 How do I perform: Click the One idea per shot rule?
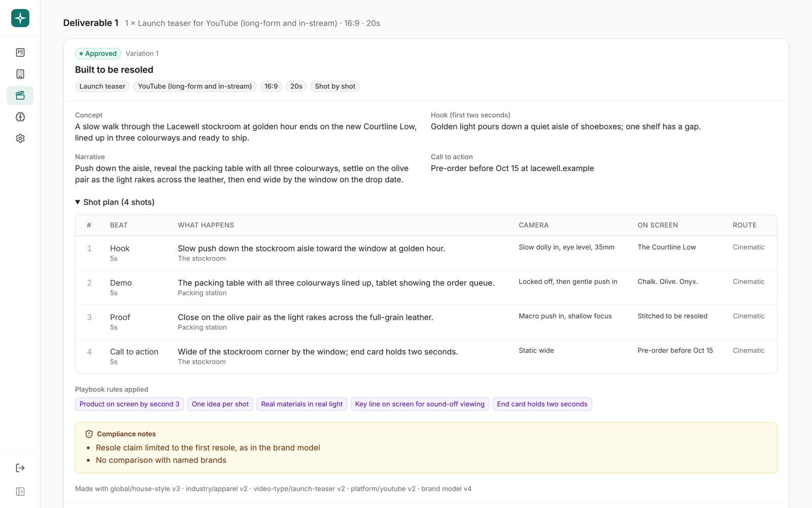(x=220, y=404)
